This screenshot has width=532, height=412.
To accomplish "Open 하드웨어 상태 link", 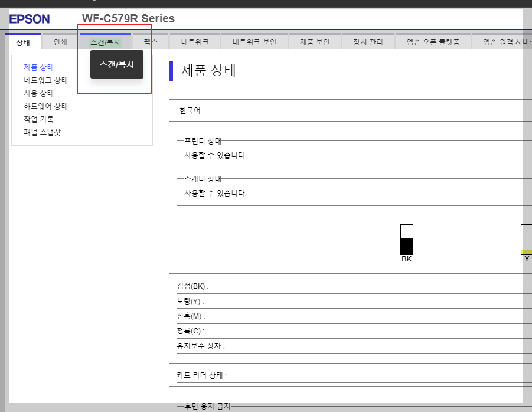I will click(46, 106).
